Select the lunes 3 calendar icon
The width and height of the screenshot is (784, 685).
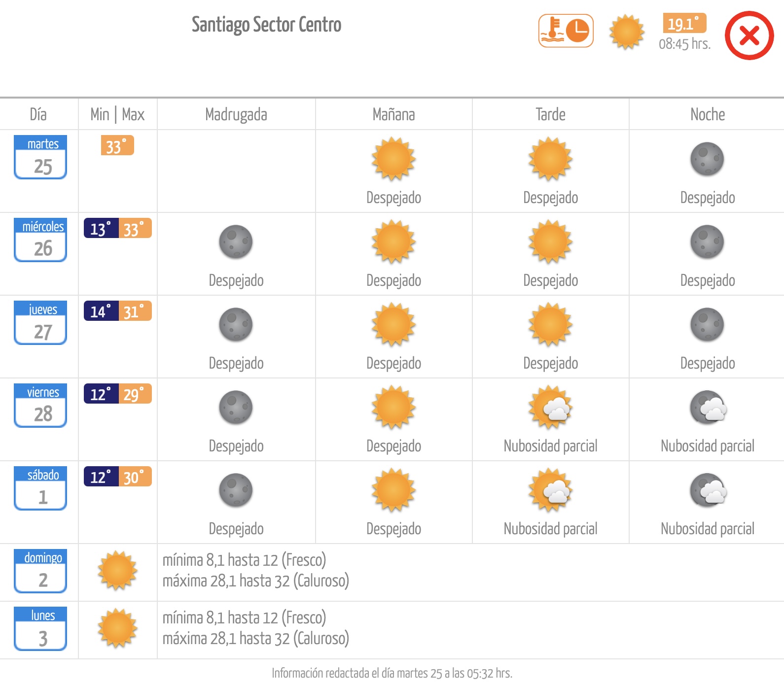40,628
